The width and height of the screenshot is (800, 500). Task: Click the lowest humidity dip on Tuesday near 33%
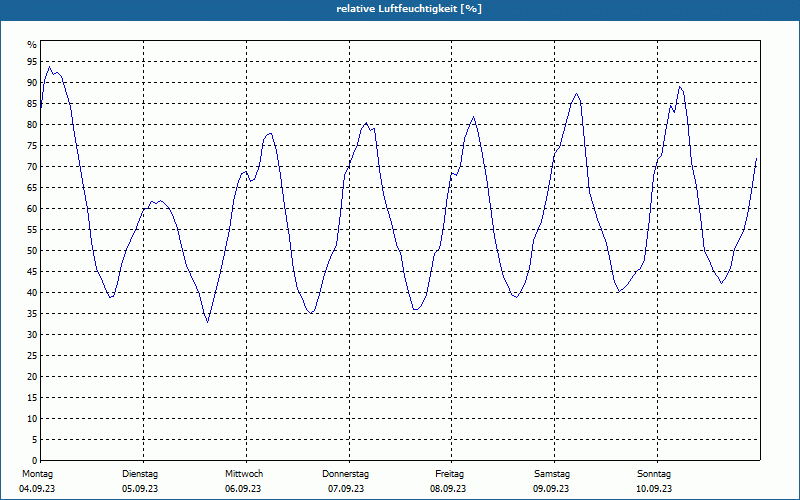pyautogui.click(x=207, y=322)
